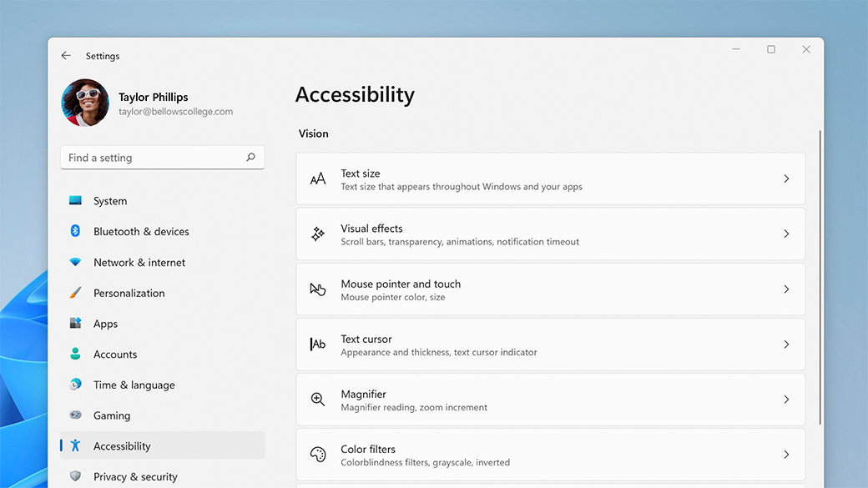Open Taylor Phillips profile picture
868x488 pixels.
click(x=85, y=103)
